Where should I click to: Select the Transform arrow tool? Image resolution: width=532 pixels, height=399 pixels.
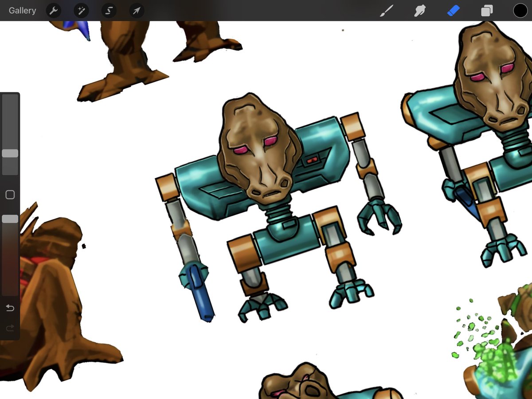pyautogui.click(x=136, y=10)
